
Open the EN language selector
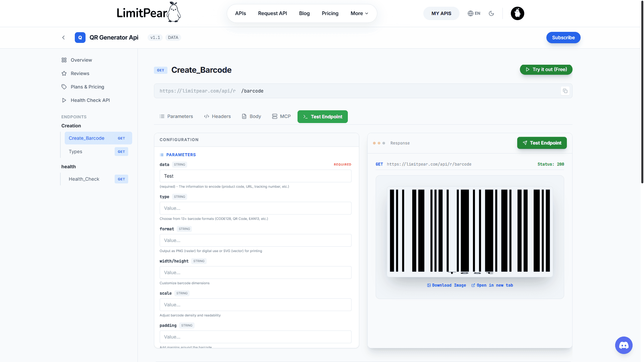pyautogui.click(x=474, y=13)
